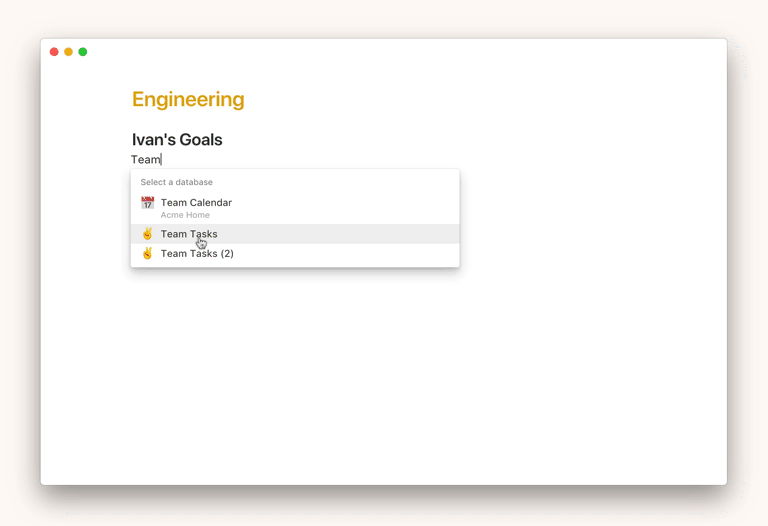Focus the text line containing "Team"

tap(146, 160)
